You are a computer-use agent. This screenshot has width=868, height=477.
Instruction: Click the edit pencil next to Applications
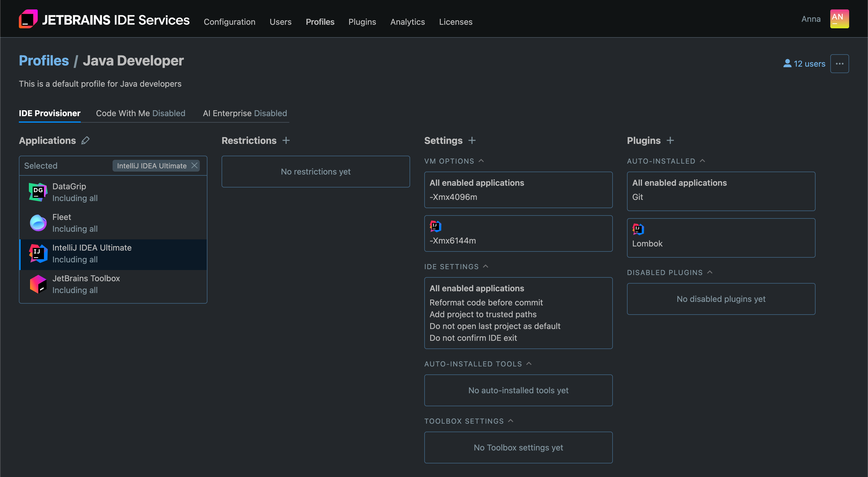click(x=85, y=141)
